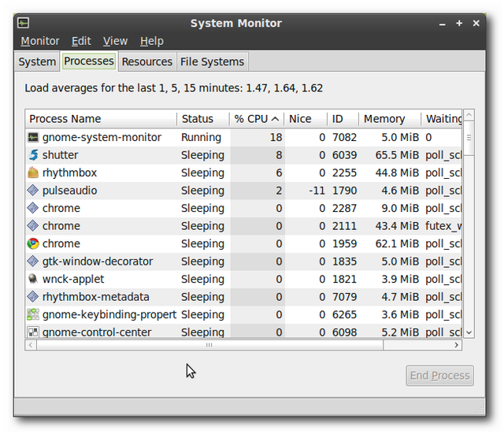The width and height of the screenshot is (504, 434).
Task: Click the vertical scrollbar down arrow
Action: [469, 332]
